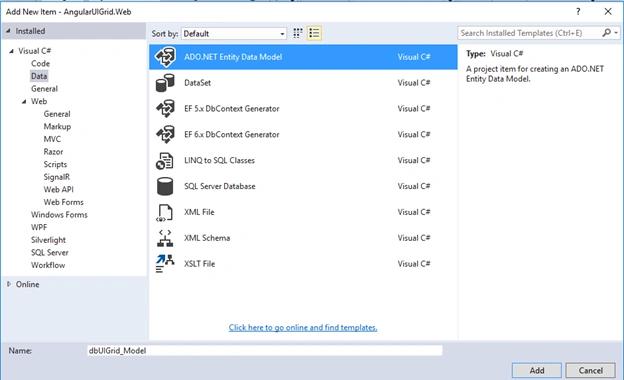Select XSLT File template name
This screenshot has height=380, width=624.
tap(199, 264)
